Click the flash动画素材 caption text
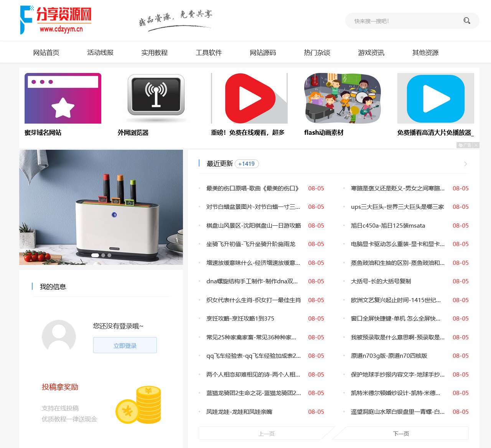This screenshot has height=448, width=491. 324,132
